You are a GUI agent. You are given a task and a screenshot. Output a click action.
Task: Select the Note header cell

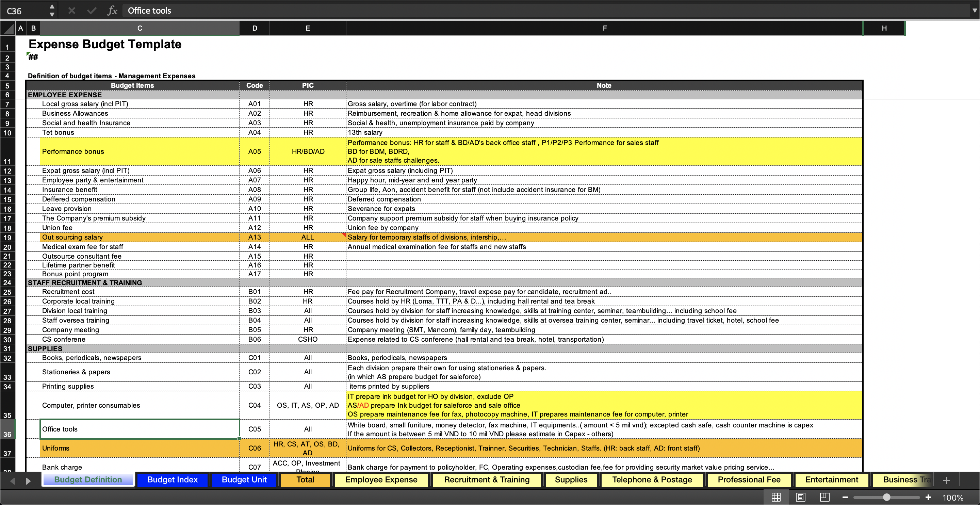604,85
